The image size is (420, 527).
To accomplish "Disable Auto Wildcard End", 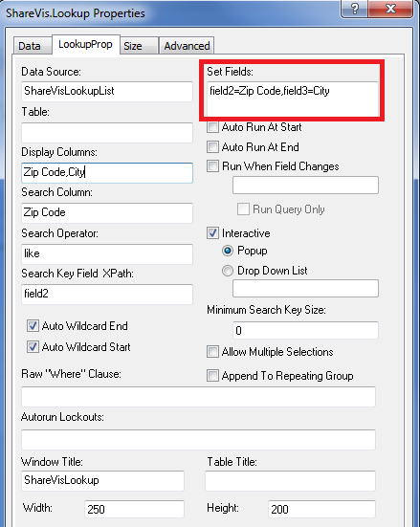I will [33, 326].
